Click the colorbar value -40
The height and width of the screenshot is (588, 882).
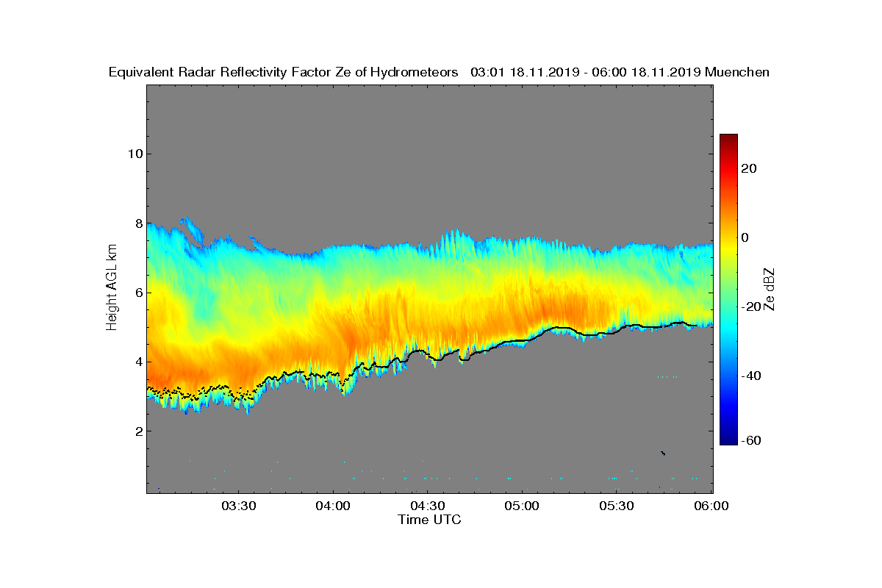pyautogui.click(x=751, y=376)
